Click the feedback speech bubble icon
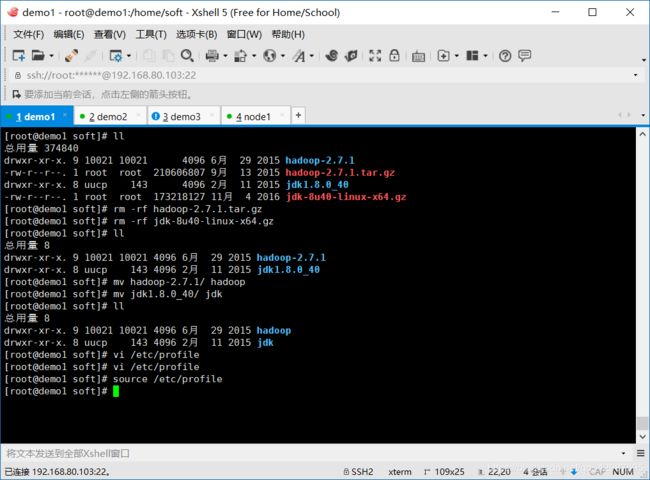This screenshot has height=480, width=650. pyautogui.click(x=524, y=56)
